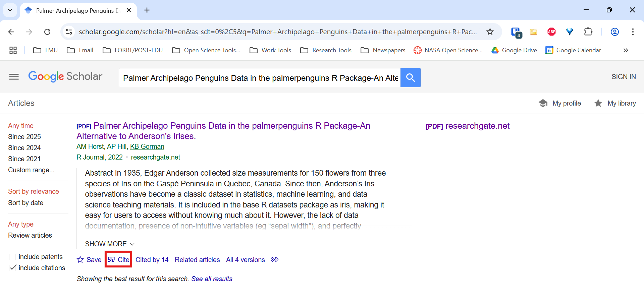
Task: Click the browser address bar URL
Action: [x=278, y=32]
